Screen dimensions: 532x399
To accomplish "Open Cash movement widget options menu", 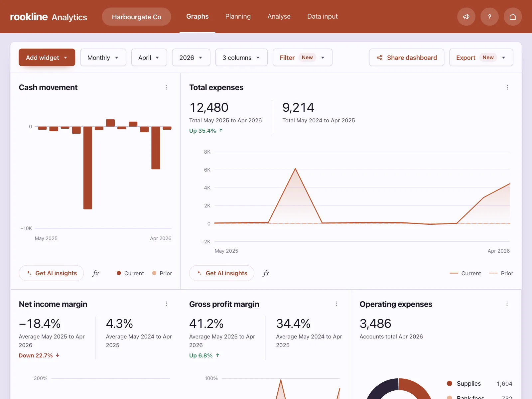I will 166,87.
